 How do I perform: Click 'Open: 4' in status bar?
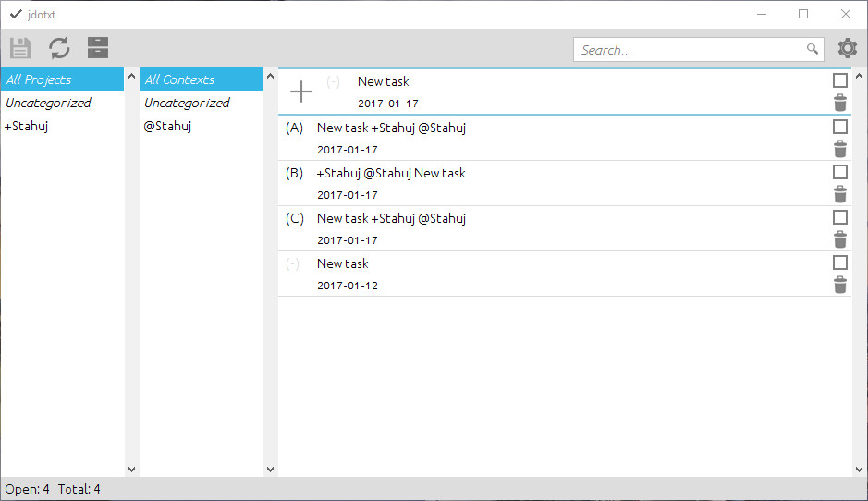pos(27,489)
